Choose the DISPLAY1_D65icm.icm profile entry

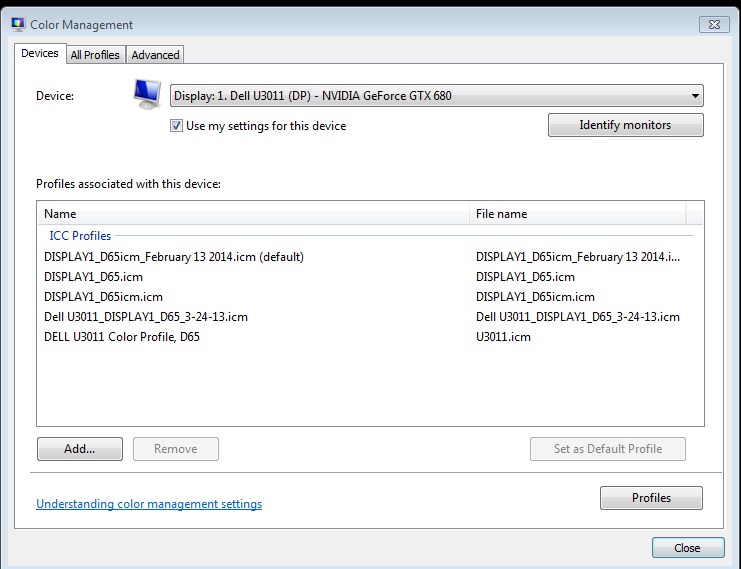click(x=103, y=297)
